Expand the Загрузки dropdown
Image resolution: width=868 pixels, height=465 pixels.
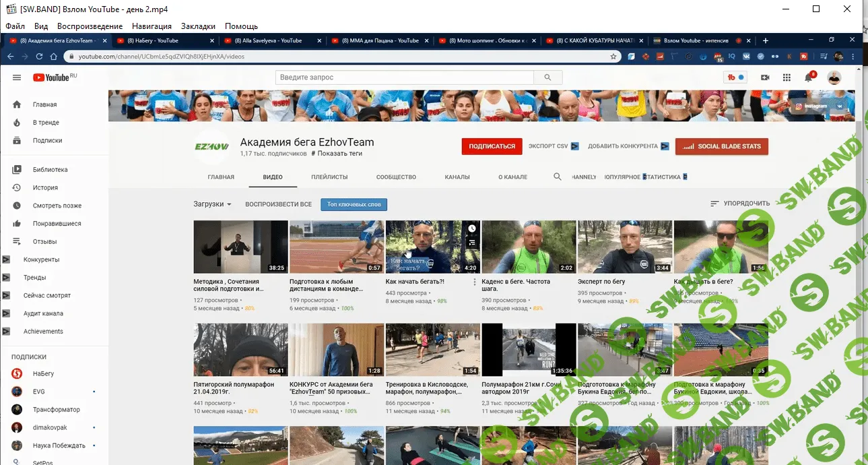click(213, 204)
